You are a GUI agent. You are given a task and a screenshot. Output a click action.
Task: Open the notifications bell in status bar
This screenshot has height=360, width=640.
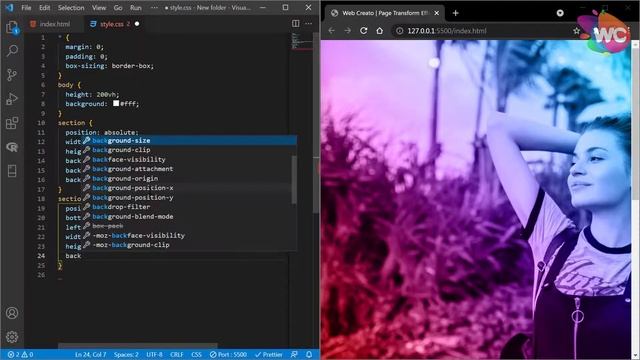[309, 354]
